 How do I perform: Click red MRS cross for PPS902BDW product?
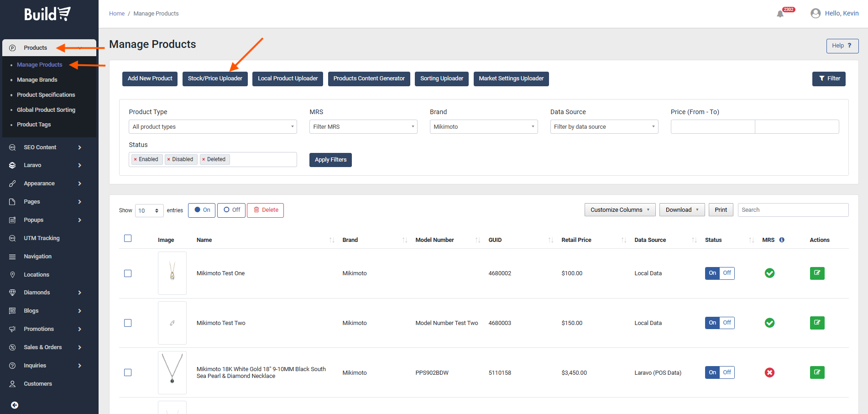(769, 372)
